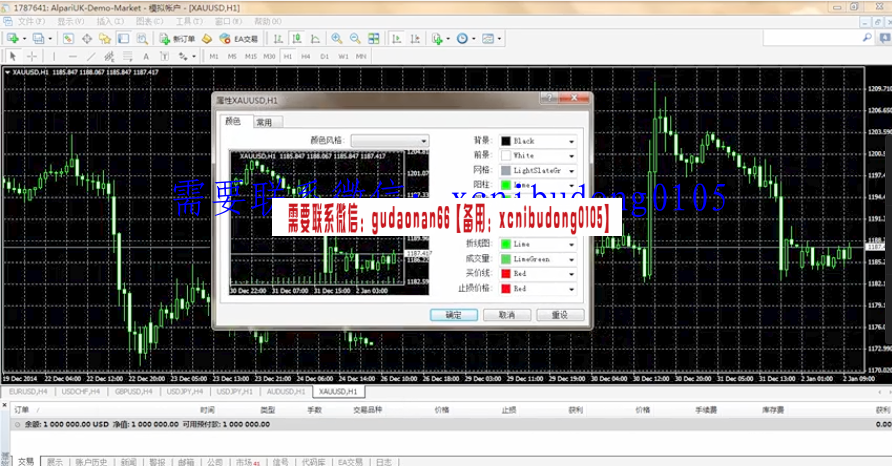Select the text label A tool
Screen dimensions: 892x466
coord(146,56)
